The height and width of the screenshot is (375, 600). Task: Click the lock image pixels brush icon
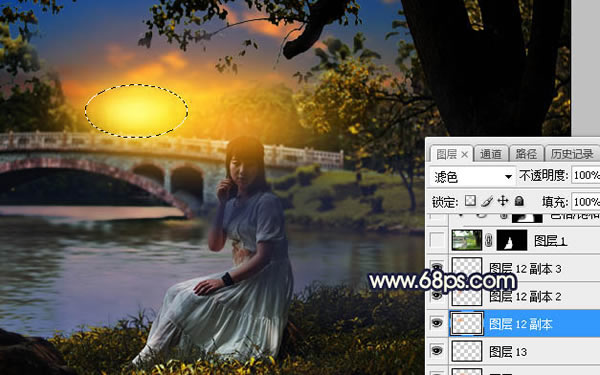click(x=487, y=201)
